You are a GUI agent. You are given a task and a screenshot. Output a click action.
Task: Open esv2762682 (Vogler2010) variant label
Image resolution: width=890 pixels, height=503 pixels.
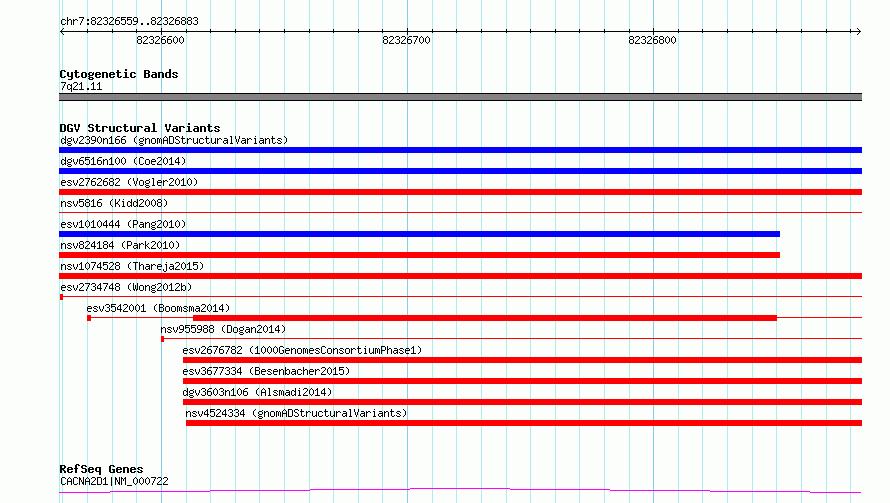[x=129, y=182]
